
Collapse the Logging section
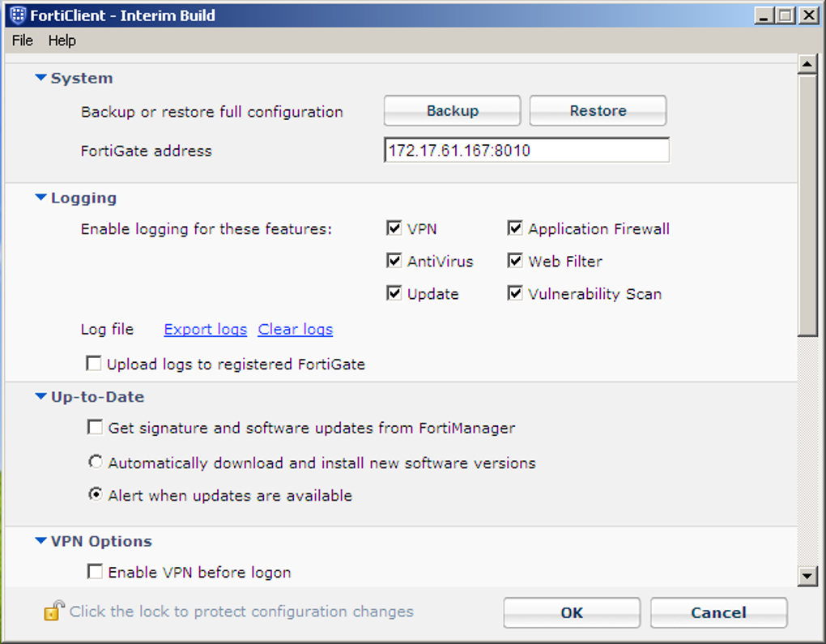40,198
